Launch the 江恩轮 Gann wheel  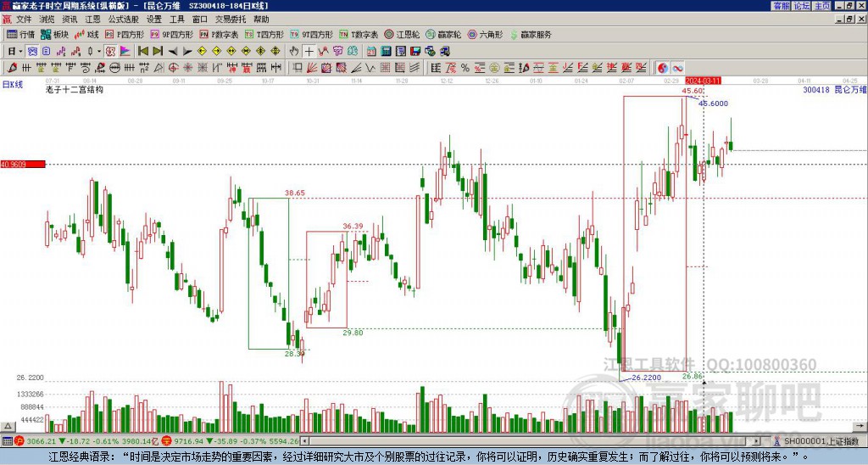[x=402, y=34]
